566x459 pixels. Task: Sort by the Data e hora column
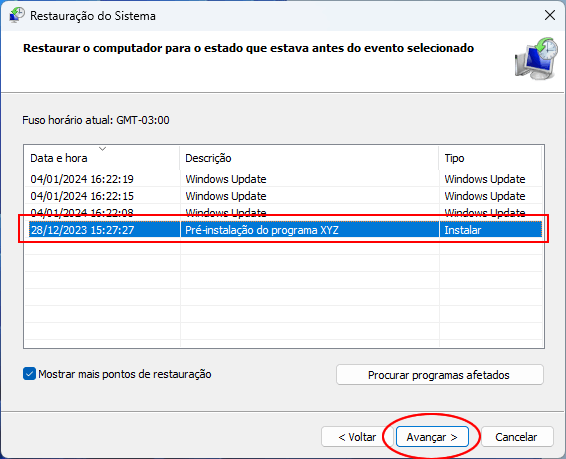click(102, 158)
